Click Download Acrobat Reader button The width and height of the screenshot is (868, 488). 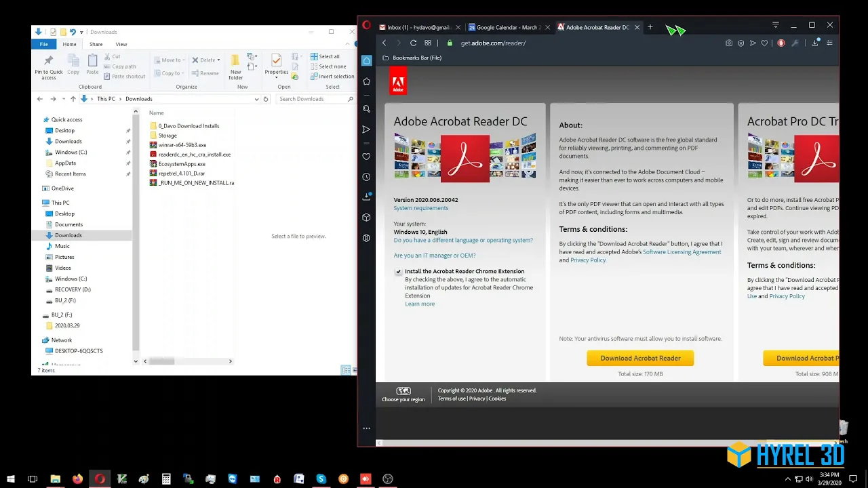(640, 358)
